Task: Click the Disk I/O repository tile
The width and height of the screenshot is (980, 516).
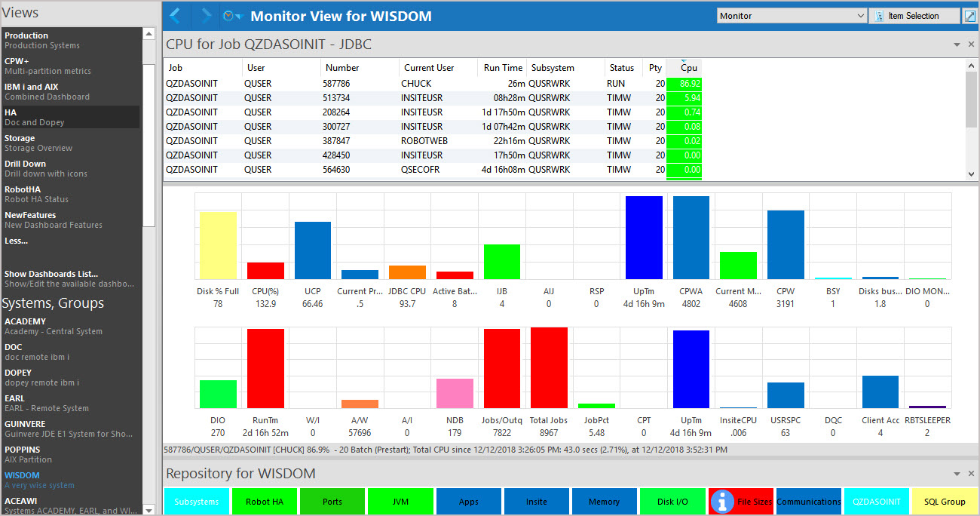Action: [x=672, y=502]
